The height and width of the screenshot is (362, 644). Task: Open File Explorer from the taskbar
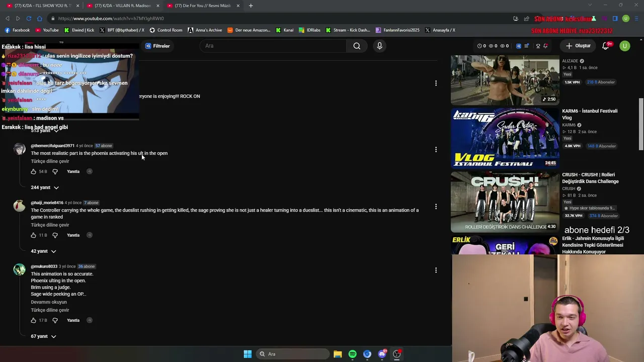click(338, 354)
